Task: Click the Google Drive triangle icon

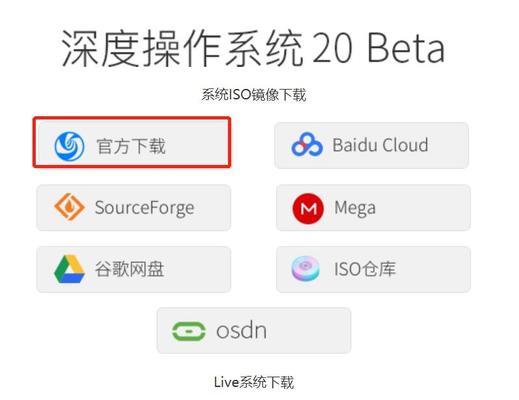Action: coord(69,269)
